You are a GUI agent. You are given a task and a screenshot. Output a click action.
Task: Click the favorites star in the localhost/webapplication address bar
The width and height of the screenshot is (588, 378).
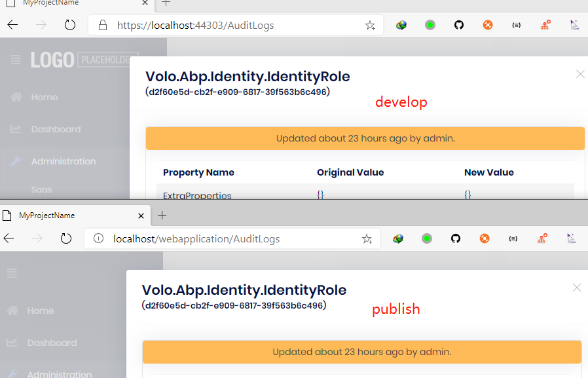tap(367, 239)
